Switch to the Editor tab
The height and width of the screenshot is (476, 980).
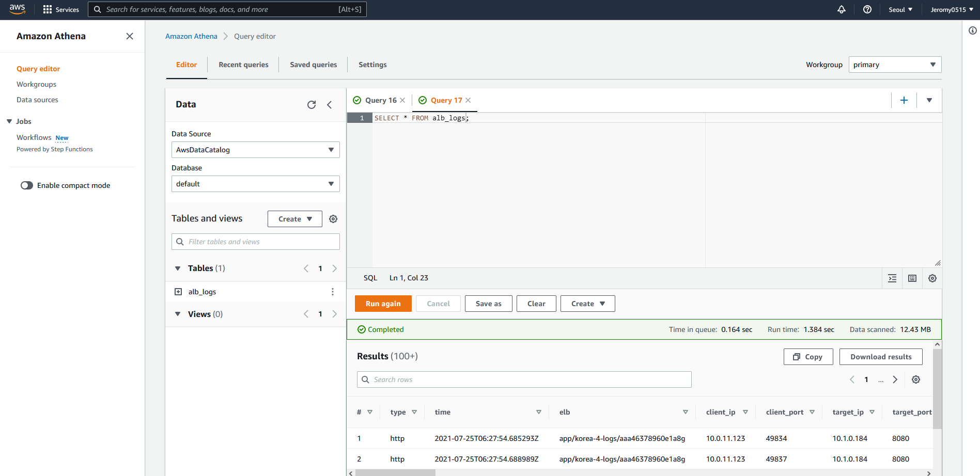point(186,65)
